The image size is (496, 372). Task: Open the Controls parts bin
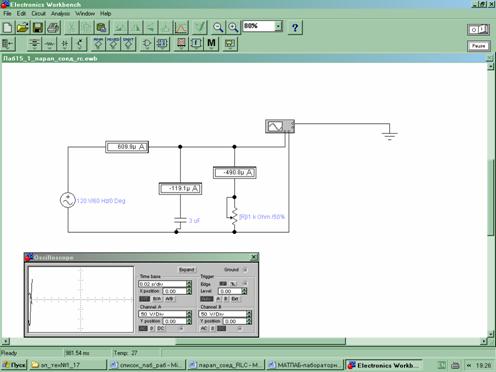pos(196,44)
